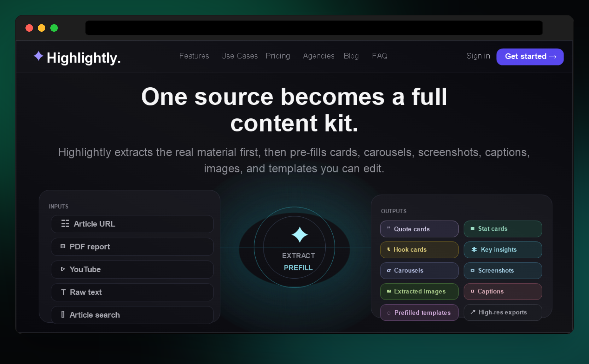This screenshot has width=589, height=364.
Task: Click the icon beside Article search
Action: (63, 314)
